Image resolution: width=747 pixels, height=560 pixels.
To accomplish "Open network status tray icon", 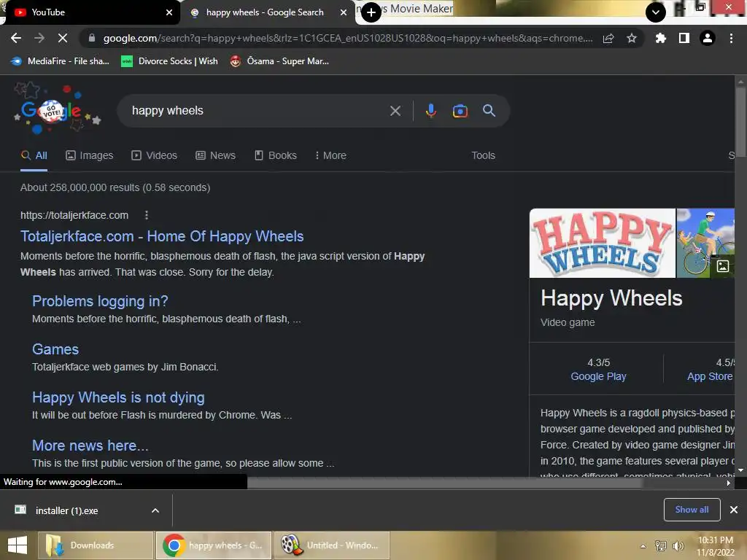I will (x=661, y=545).
